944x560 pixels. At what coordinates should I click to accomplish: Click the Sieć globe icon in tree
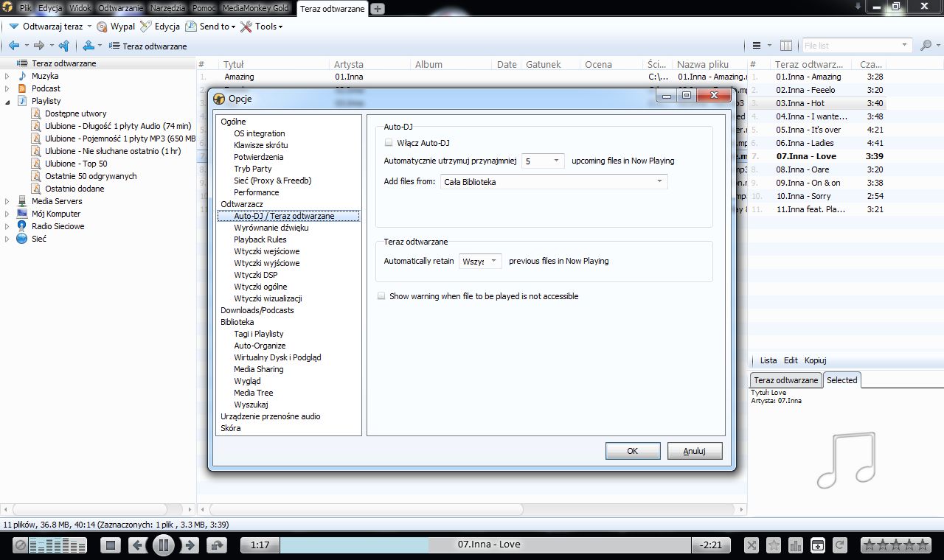22,239
